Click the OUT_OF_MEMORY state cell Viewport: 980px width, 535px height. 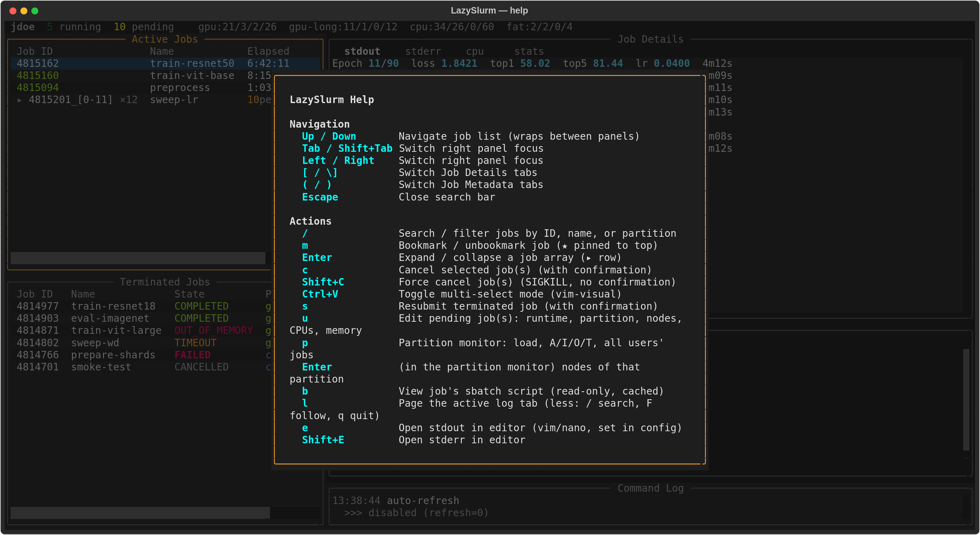point(214,331)
